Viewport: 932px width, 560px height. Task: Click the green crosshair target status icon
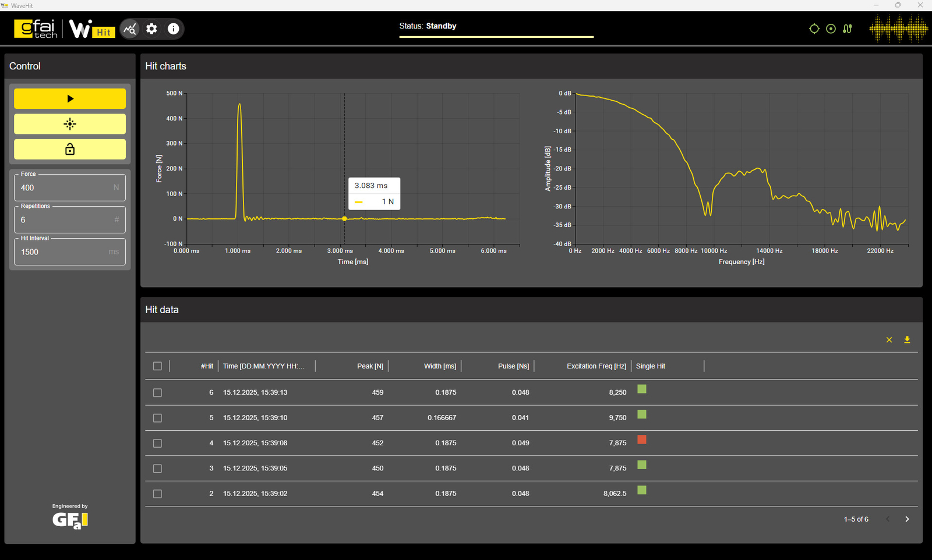(814, 29)
